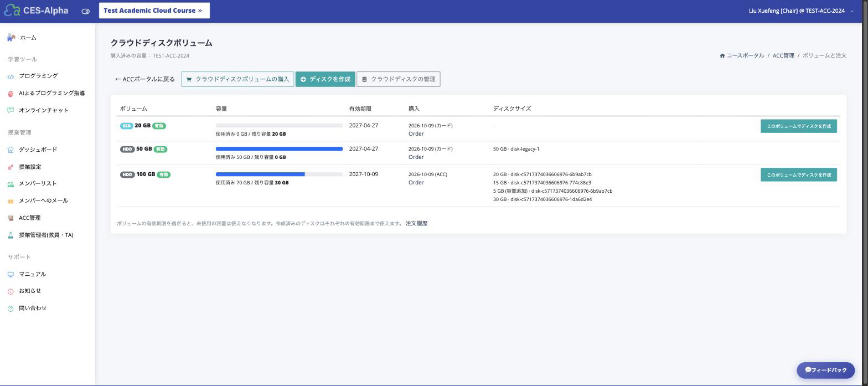Screen dimensions: 868x386
Task: Toggle the sidebar visibility eye icon
Action: coord(86,11)
